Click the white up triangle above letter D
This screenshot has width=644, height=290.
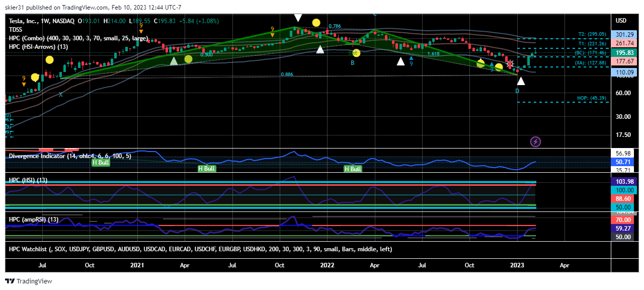[521, 81]
